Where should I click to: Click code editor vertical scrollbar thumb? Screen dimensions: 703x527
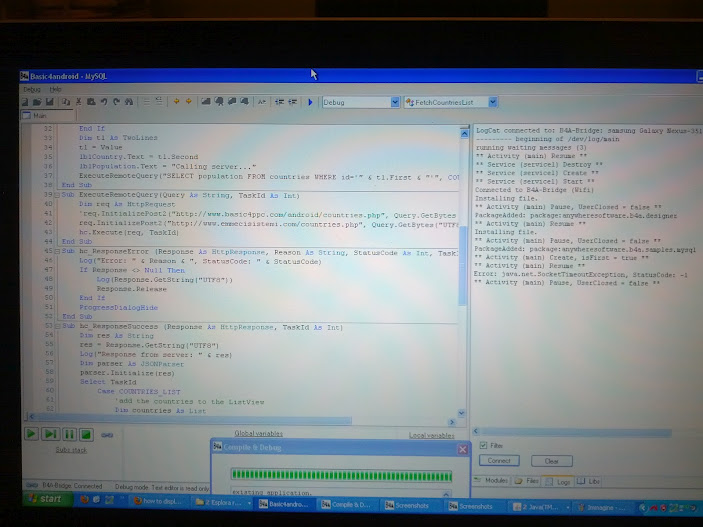click(463, 266)
